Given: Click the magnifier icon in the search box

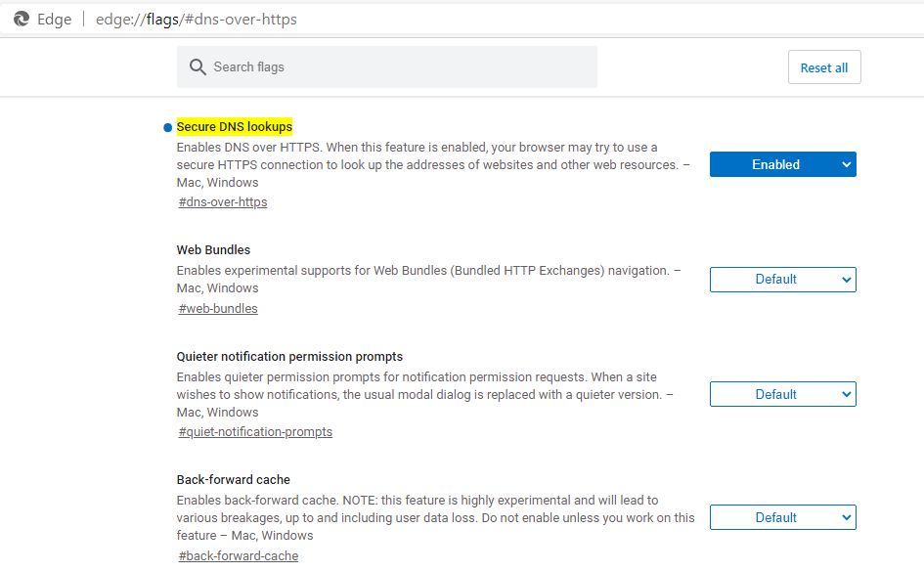Looking at the screenshot, I should [198, 66].
